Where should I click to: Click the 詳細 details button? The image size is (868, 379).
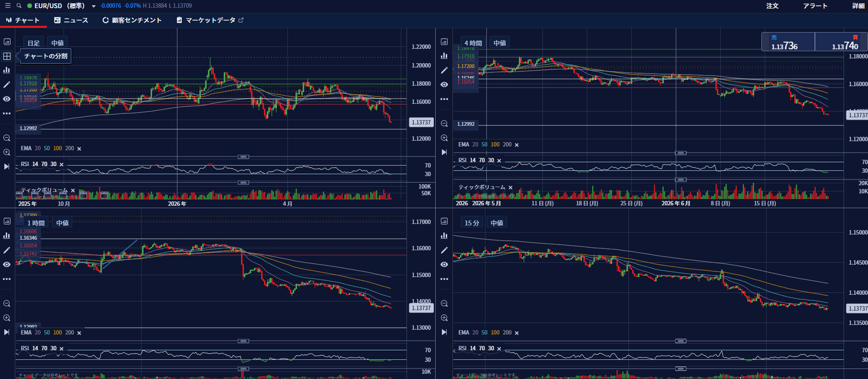pyautogui.click(x=858, y=6)
